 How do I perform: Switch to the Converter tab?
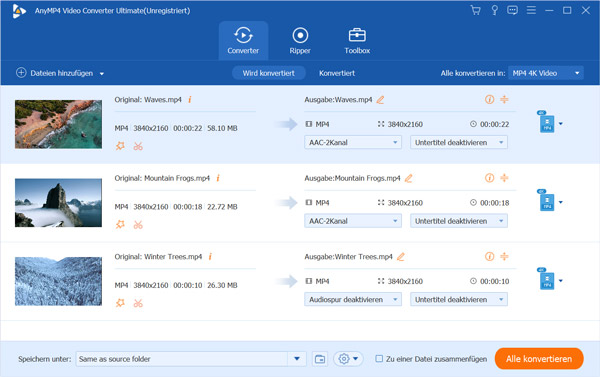243,41
